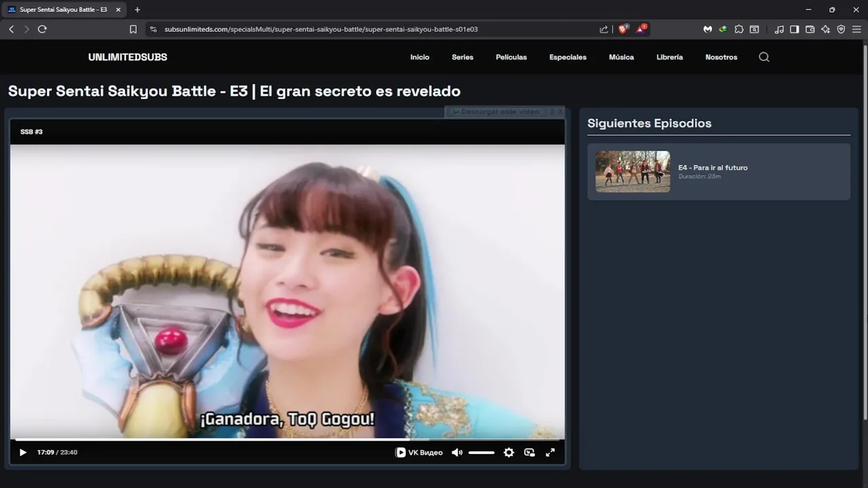Open the site search magnifier icon

[764, 57]
